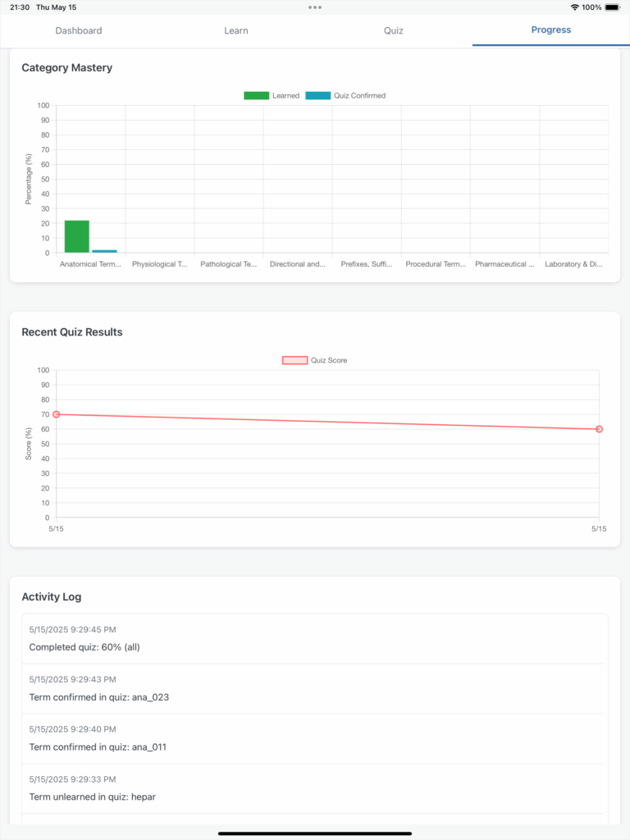
Task: Click the 'Directional and...' axis label
Action: click(297, 264)
